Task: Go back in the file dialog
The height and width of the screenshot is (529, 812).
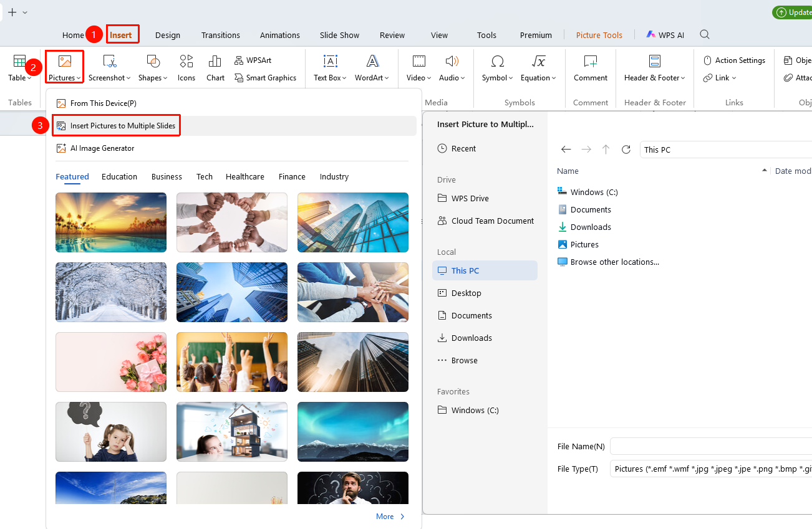Action: [566, 150]
